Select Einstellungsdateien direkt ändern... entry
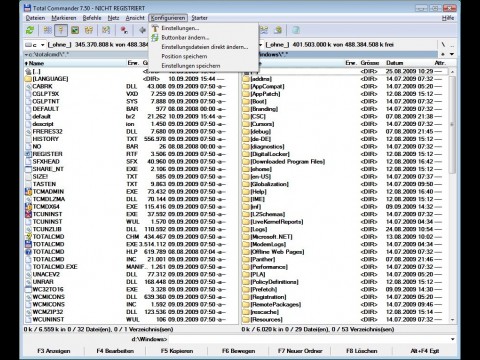Image resolution: width=480 pixels, height=360 pixels. tap(204, 47)
